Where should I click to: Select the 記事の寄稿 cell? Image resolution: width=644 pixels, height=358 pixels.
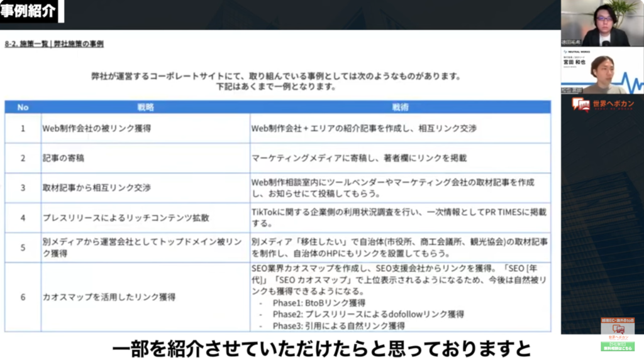[145, 158]
